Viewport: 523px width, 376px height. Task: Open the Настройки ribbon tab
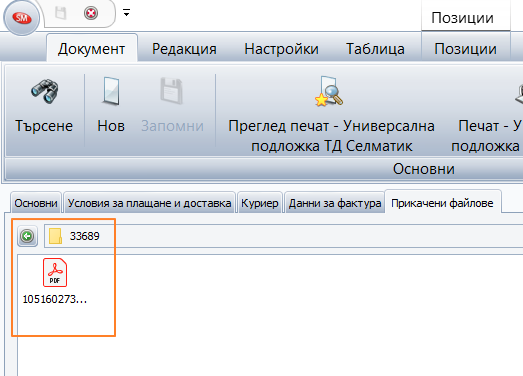click(282, 49)
